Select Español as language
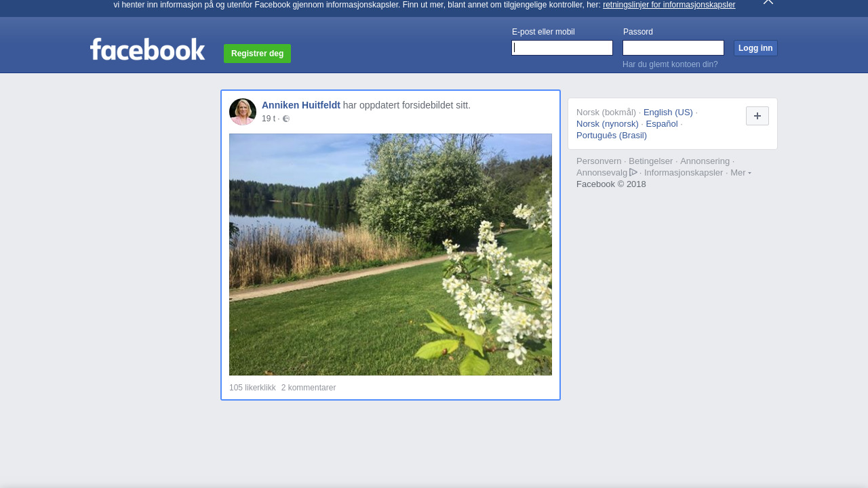This screenshot has width=868, height=488. pos(661,124)
